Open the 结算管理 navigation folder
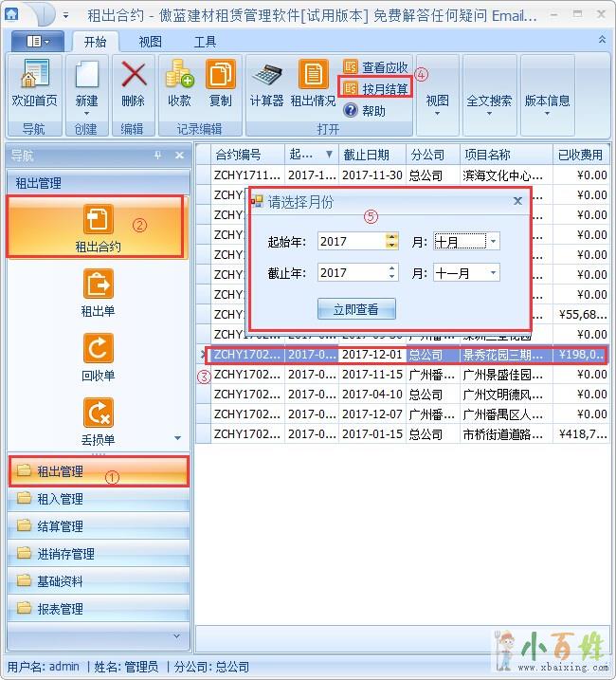Viewport: 616px width, 680px height. (60, 526)
